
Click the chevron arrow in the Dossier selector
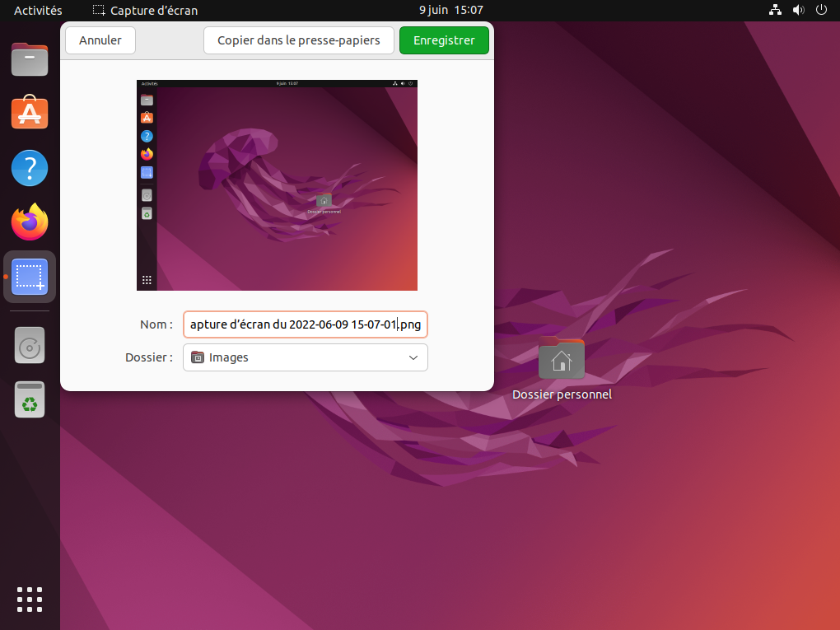pos(413,357)
